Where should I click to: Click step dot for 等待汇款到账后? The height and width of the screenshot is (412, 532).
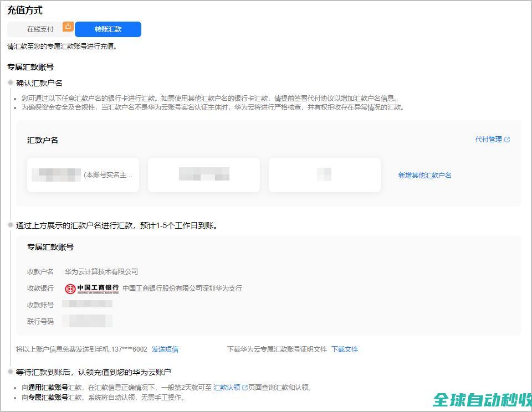click(x=10, y=371)
